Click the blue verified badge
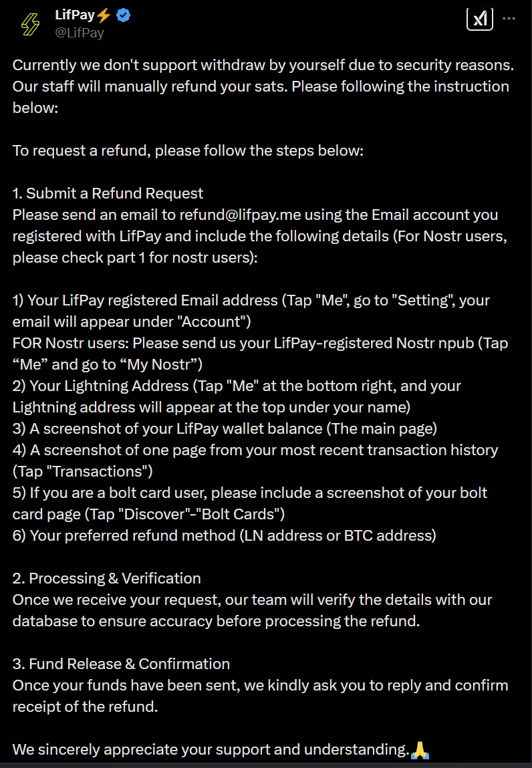 click(x=124, y=15)
